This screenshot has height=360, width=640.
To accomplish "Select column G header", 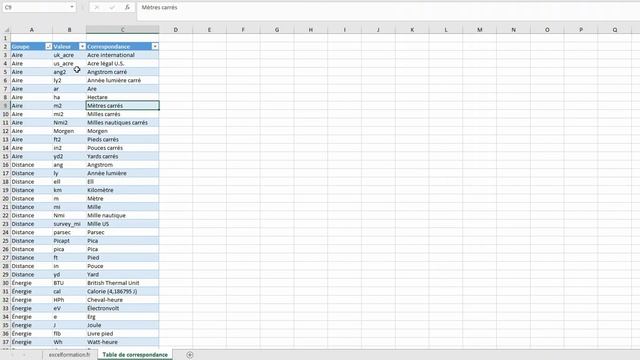I will (277, 30).
